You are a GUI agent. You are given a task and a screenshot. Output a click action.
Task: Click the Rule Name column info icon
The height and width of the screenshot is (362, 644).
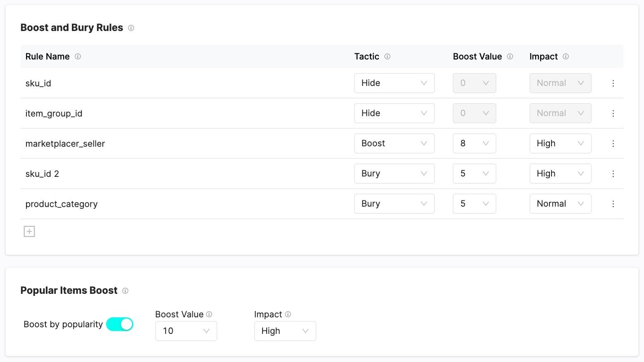pos(78,57)
